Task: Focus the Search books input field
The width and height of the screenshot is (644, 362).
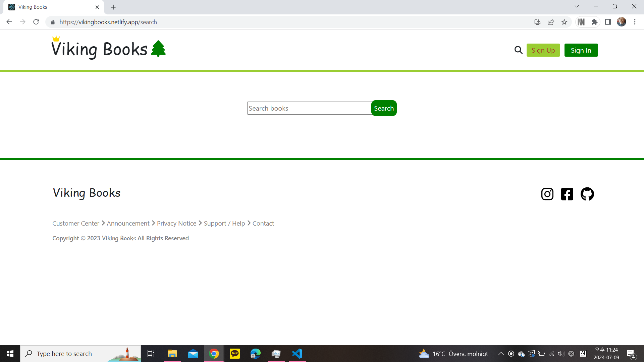Action: [309, 108]
